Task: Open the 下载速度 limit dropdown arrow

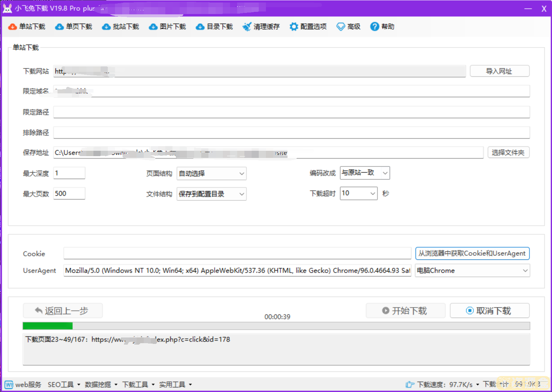Action: pyautogui.click(x=478, y=384)
